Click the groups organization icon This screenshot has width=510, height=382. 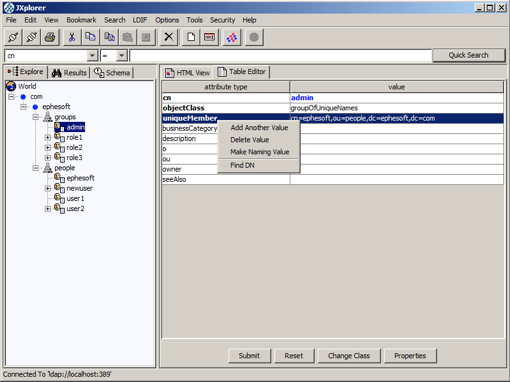48,117
